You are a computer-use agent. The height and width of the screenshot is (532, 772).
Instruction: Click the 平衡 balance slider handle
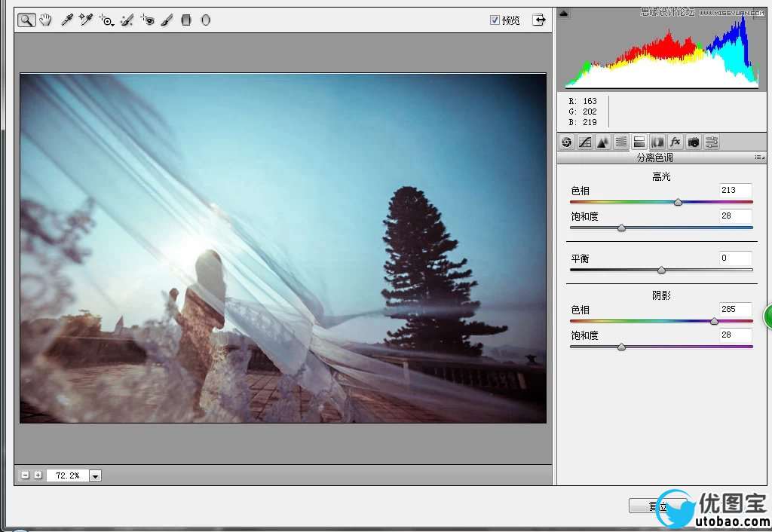tap(662, 270)
